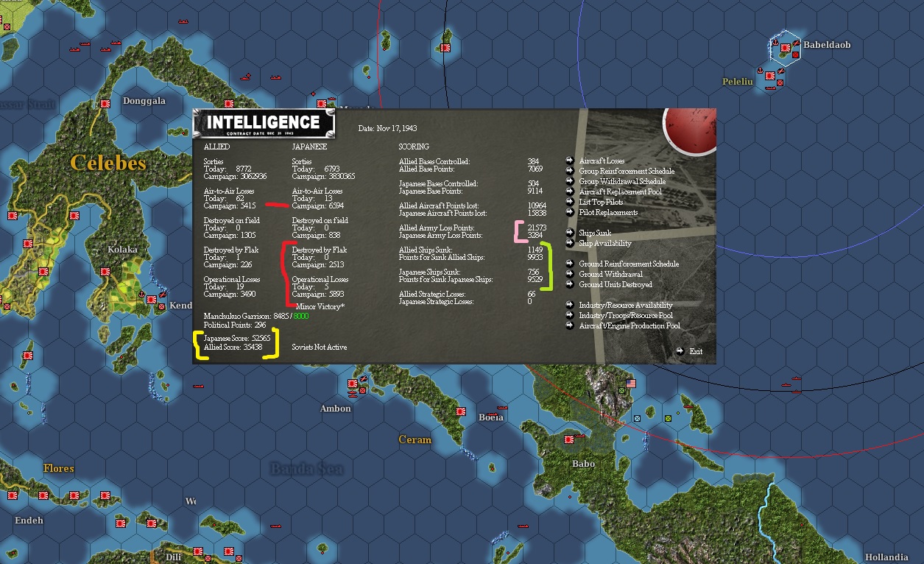Viewport: 924px width, 564px height.
Task: Open the Industry/Troops/Resource Pool report
Action: pos(626,315)
